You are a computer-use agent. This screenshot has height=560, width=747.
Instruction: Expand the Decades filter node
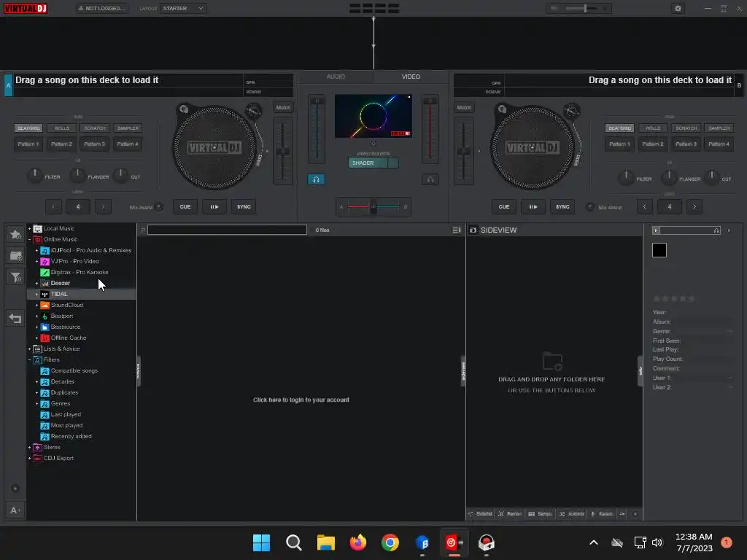(x=36, y=382)
